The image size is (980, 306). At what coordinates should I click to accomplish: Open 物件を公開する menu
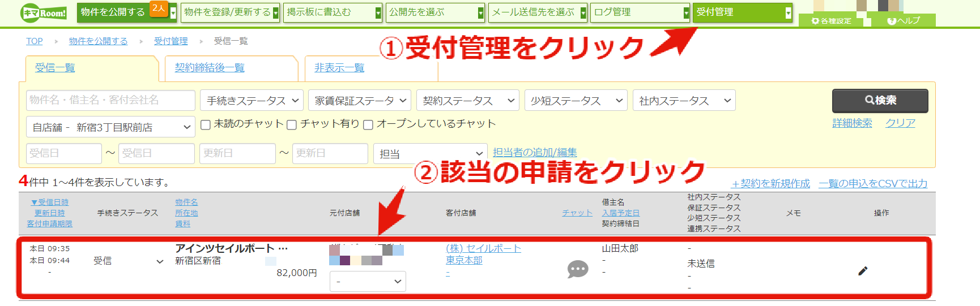pyautogui.click(x=127, y=12)
